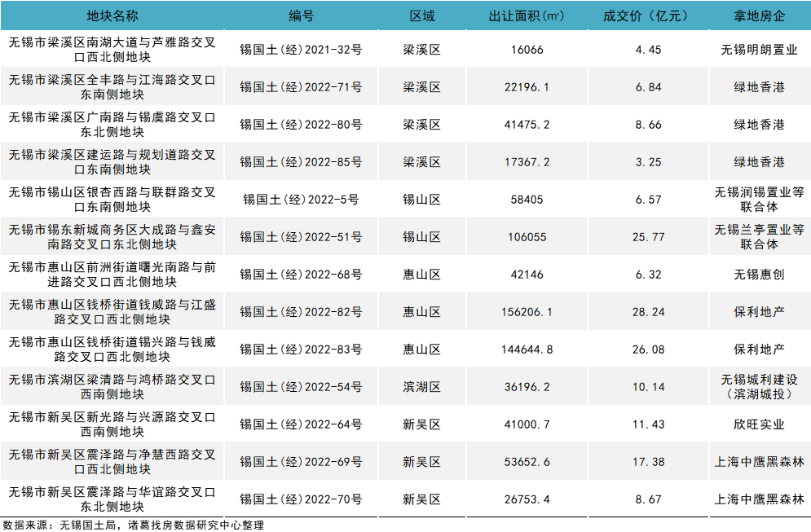The image size is (811, 532).
Task: Click the price value 25.77
Action: click(648, 237)
